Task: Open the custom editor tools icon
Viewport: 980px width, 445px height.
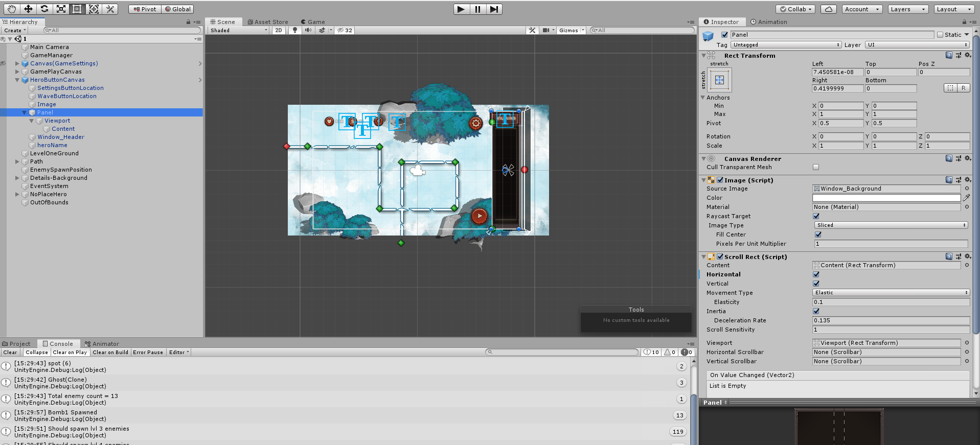Action: coord(110,9)
